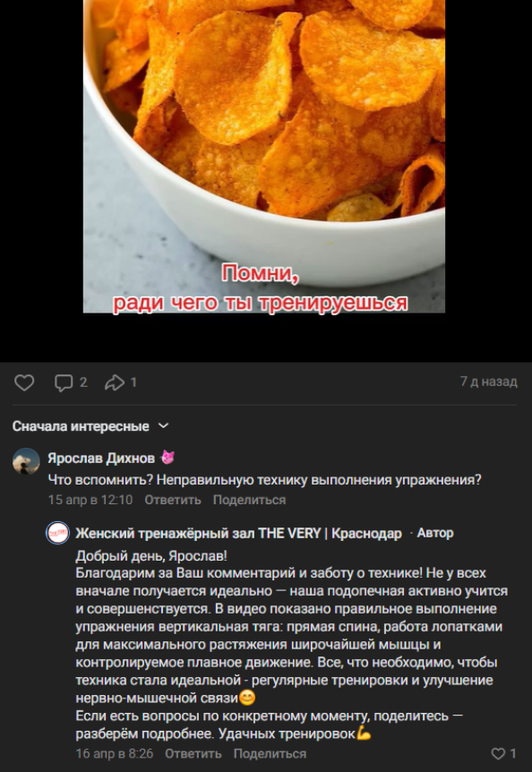This screenshot has height=772, width=532.
Task: Share the gym's reply via Поделиться
Action: point(270,753)
